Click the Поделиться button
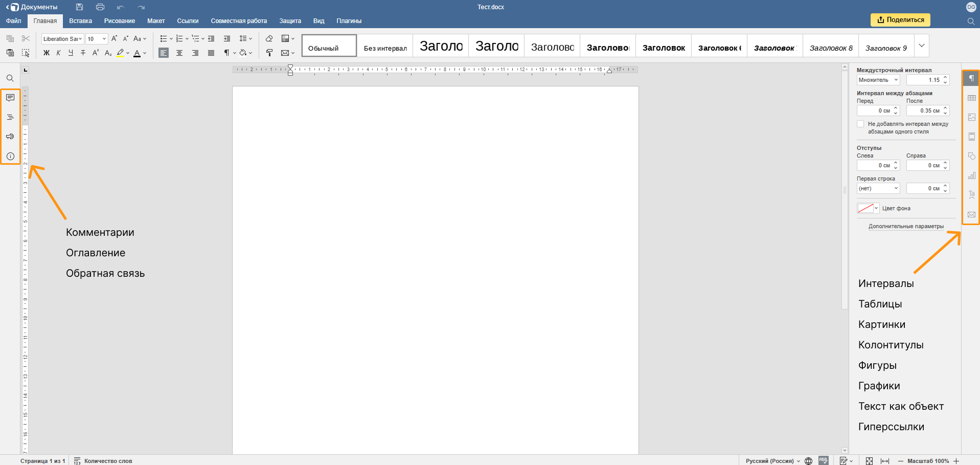 point(900,20)
